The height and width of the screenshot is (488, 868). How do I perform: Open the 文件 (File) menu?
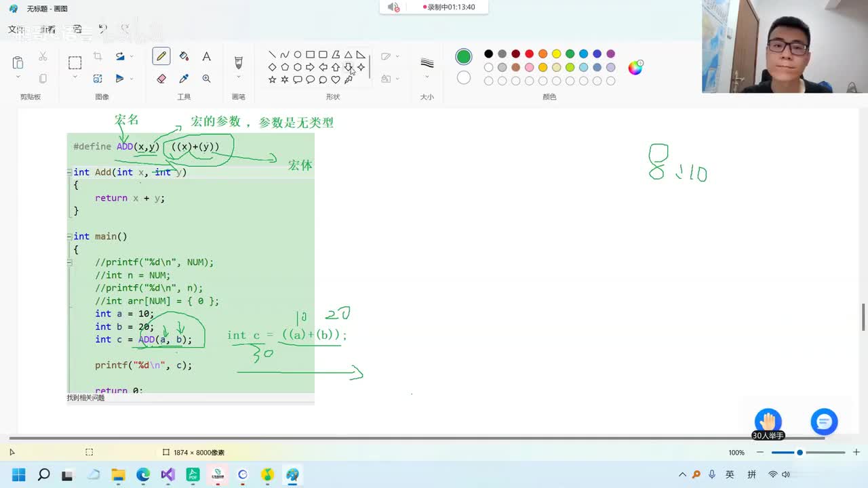[x=16, y=29]
